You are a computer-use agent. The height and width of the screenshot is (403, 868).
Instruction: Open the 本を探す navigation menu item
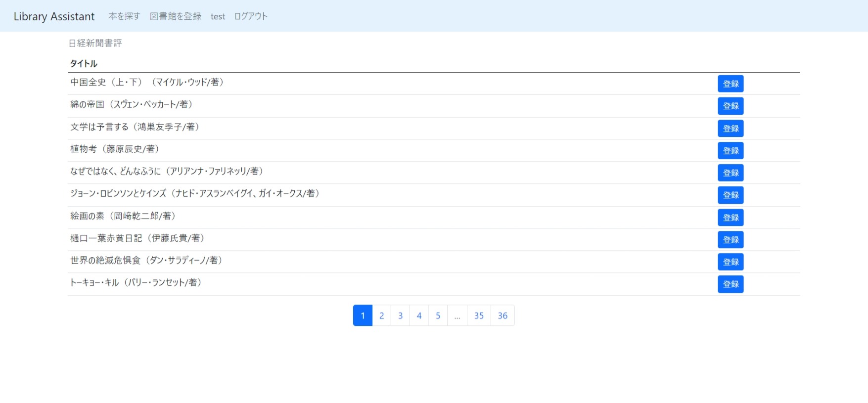coord(124,16)
